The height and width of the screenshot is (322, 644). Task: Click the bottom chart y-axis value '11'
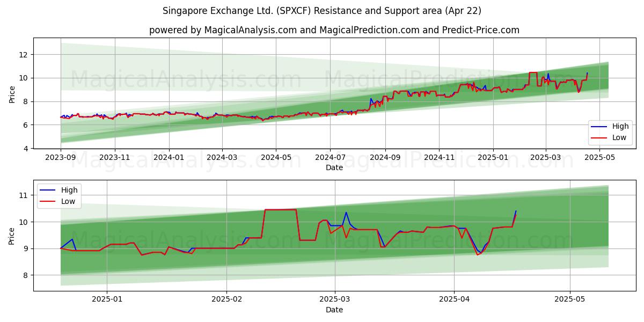(25, 196)
